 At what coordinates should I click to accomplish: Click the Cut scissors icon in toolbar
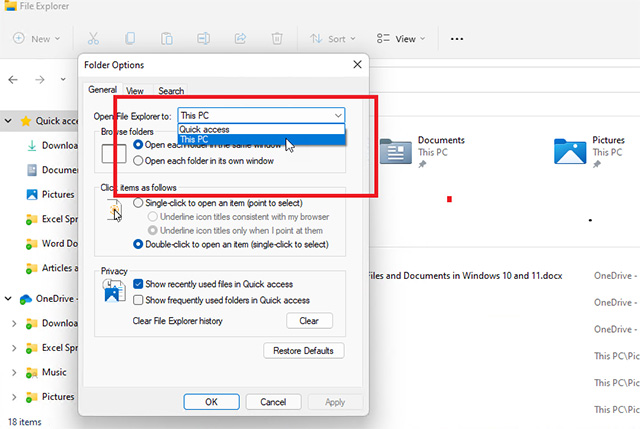[93, 39]
